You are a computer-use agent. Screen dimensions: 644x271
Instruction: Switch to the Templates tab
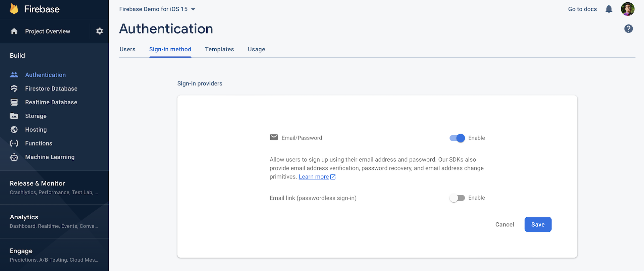[x=219, y=49]
